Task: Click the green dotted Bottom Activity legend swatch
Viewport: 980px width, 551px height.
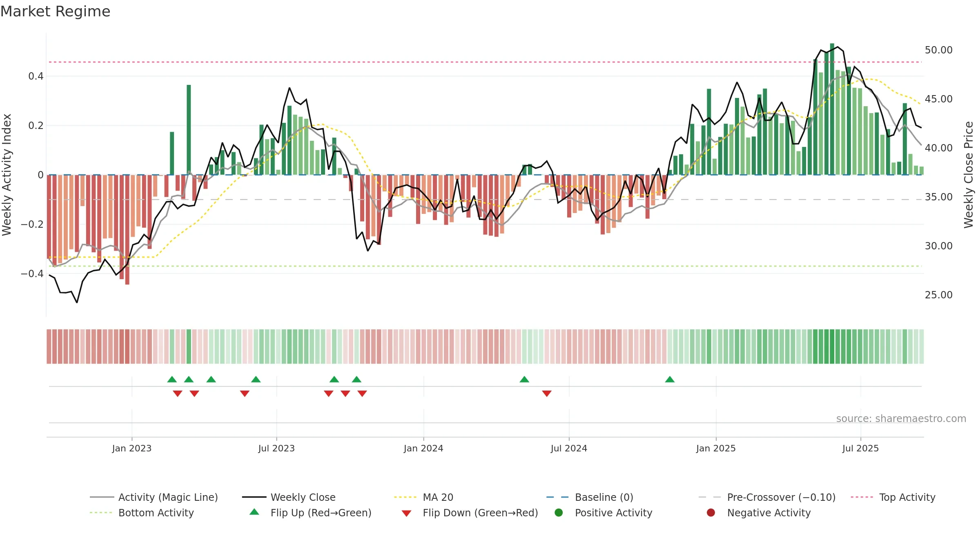Action: tap(101, 513)
